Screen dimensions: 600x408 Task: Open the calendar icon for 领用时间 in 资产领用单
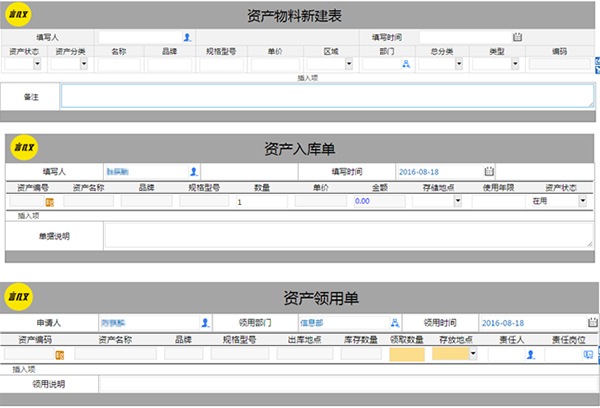tap(592, 322)
